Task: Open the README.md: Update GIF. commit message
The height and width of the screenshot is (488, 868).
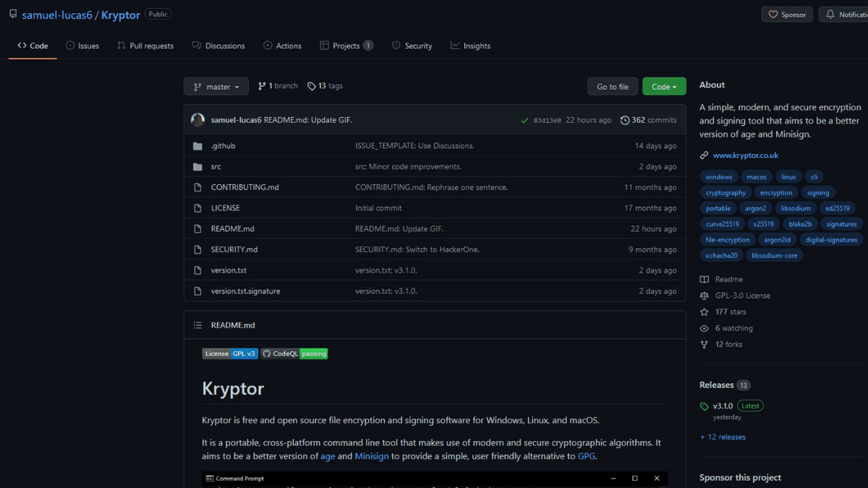Action: [308, 120]
